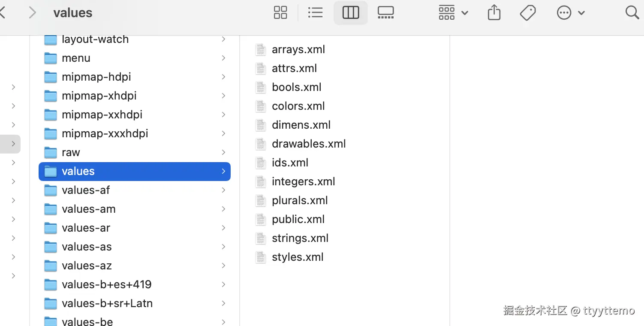The width and height of the screenshot is (644, 326).
Task: Click the forward navigation arrow
Action: pyautogui.click(x=32, y=13)
